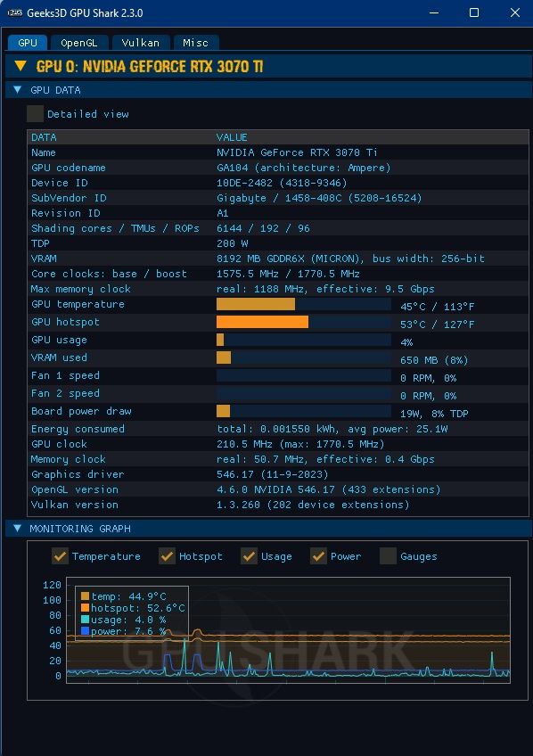Click the temp legend color swatch
The width and height of the screenshot is (533, 756).
(85, 596)
